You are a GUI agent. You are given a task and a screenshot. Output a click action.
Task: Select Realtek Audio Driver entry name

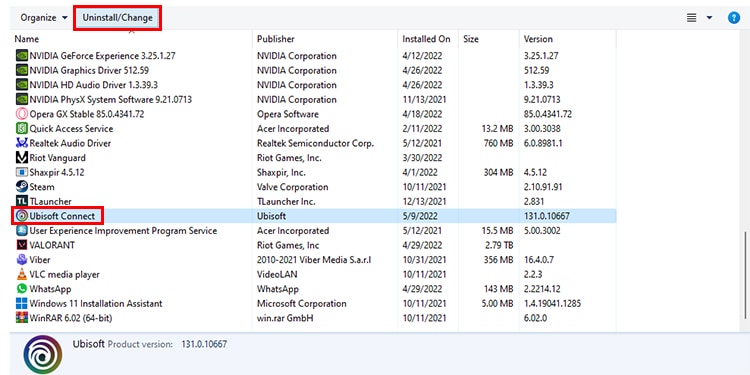tap(70, 143)
